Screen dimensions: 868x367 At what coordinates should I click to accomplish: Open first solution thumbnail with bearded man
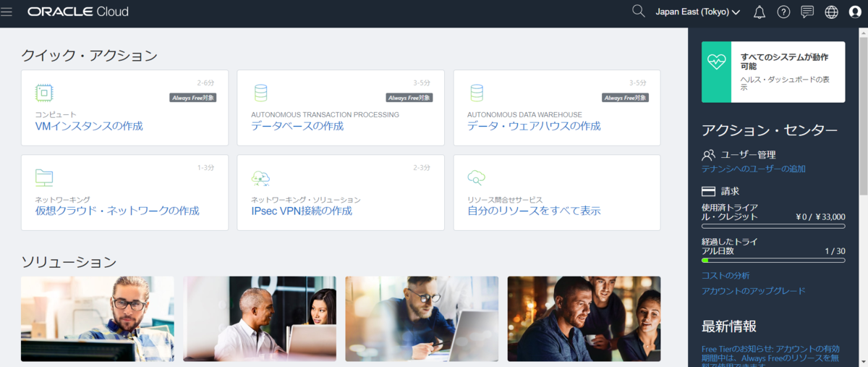tap(97, 319)
